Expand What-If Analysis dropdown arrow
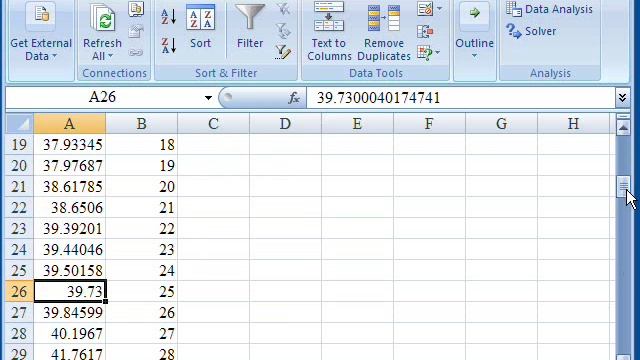 [x=438, y=53]
